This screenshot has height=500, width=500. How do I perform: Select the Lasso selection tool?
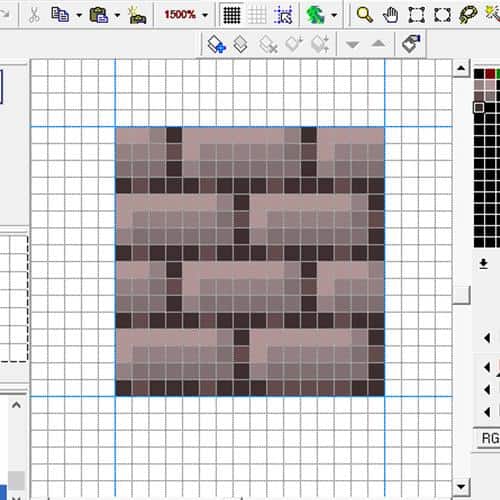point(468,15)
